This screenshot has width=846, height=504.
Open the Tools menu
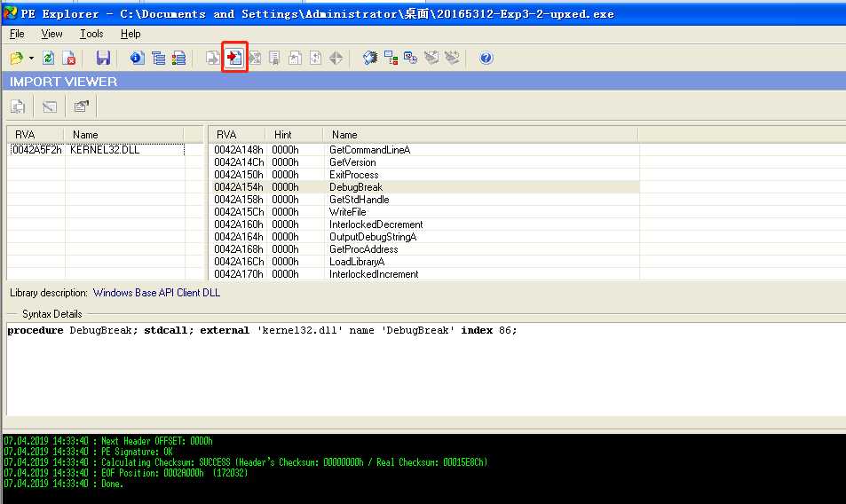tap(91, 34)
